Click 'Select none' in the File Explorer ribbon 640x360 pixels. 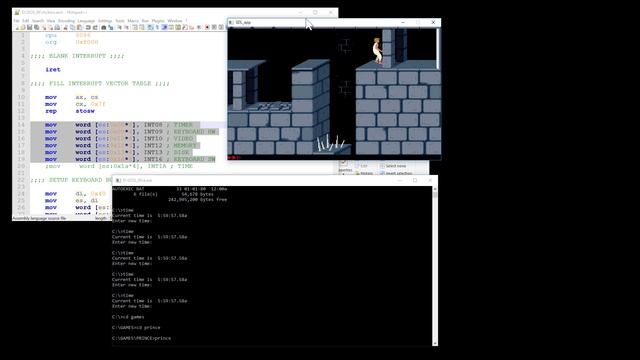393,166
